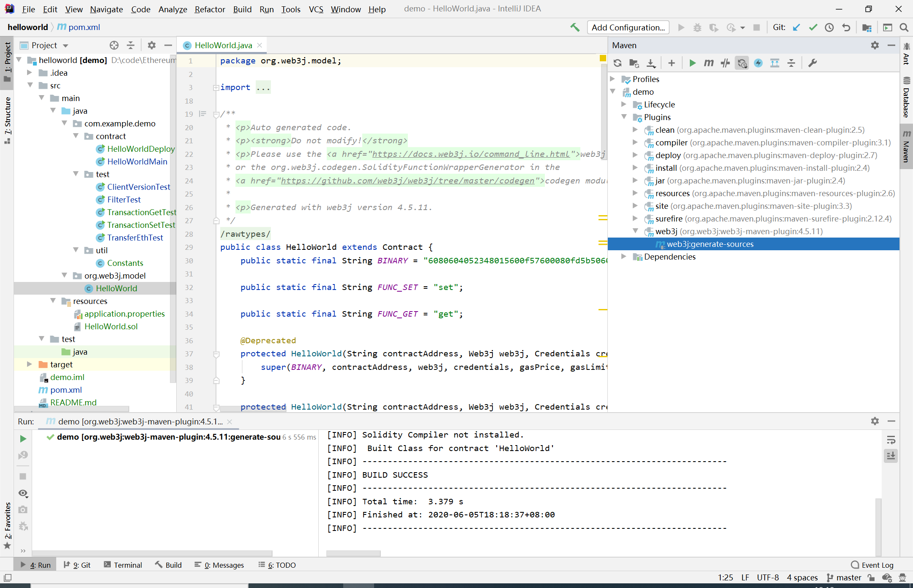Viewport: 913px width, 588px height.
Task: Click Run console horizontal scrollbar
Action: point(353,553)
